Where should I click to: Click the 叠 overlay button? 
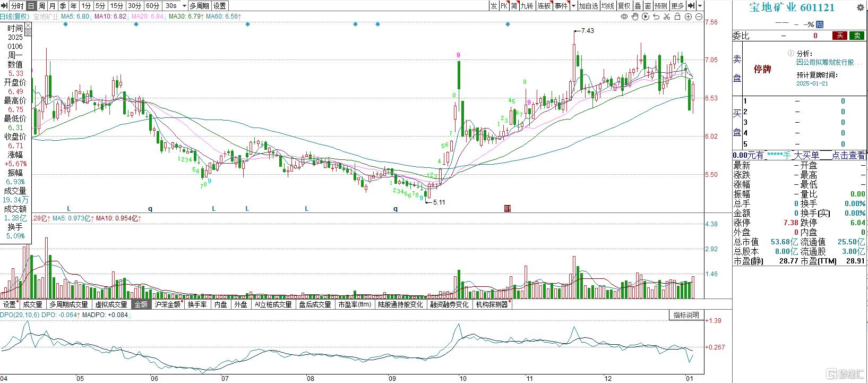[x=638, y=6]
